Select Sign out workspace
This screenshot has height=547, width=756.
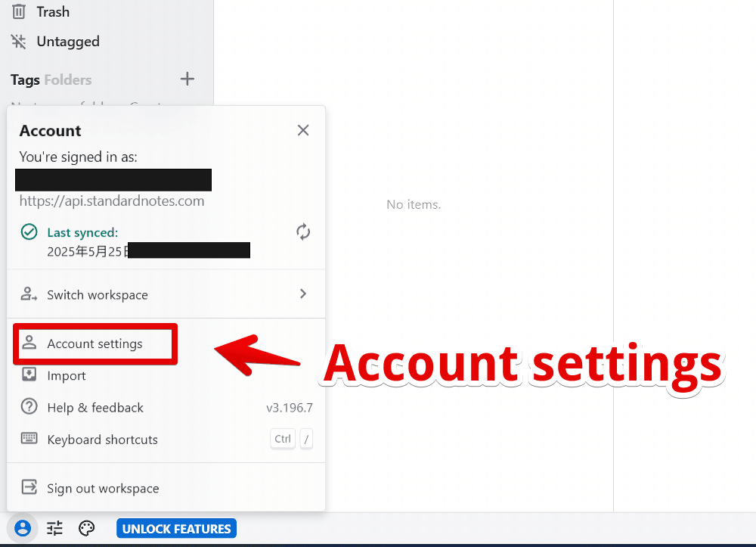166,488
